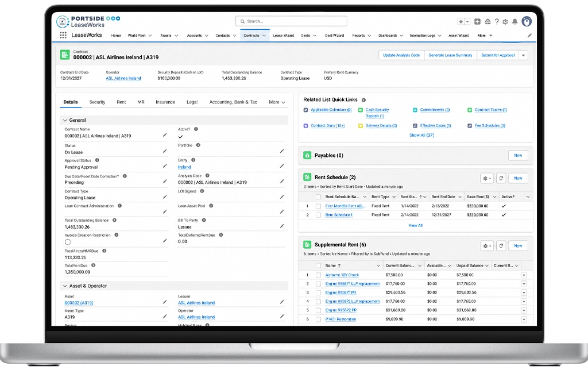The height and width of the screenshot is (370, 588).
Task: Click into the global Search field
Action: [291, 21]
